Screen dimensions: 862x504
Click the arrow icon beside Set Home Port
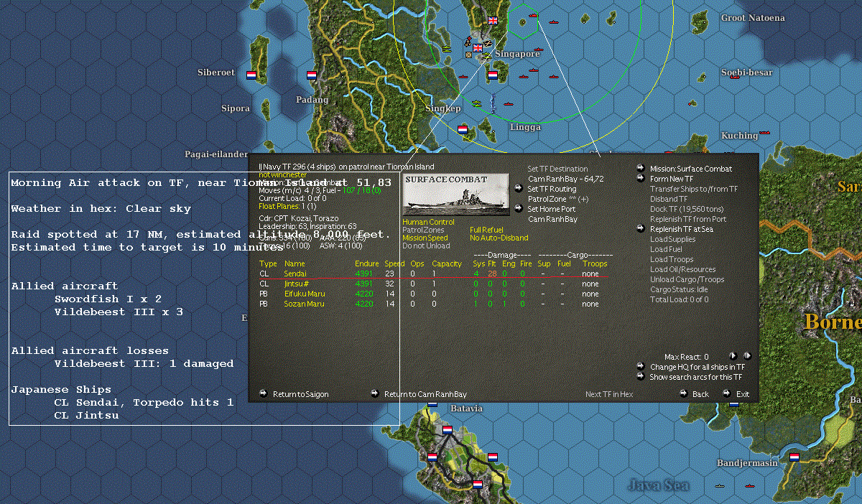[x=519, y=209]
